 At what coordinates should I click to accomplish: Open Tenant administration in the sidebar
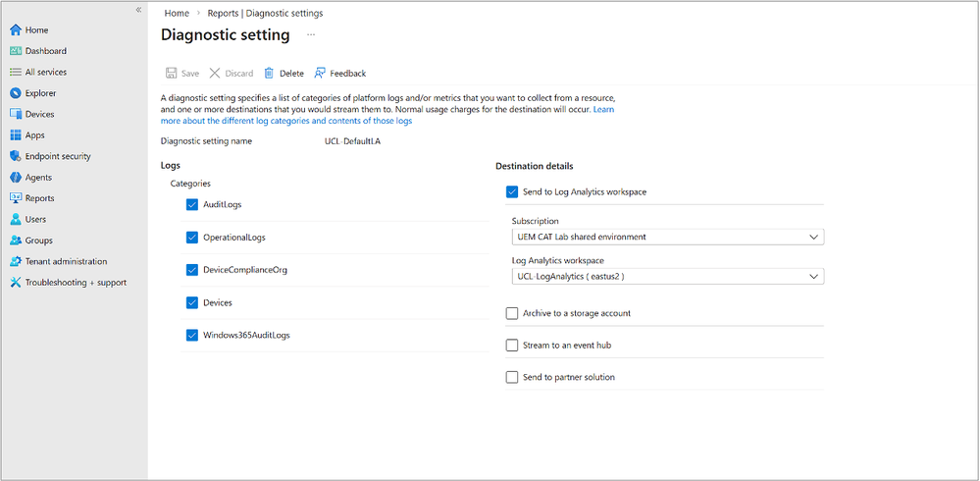(x=66, y=261)
